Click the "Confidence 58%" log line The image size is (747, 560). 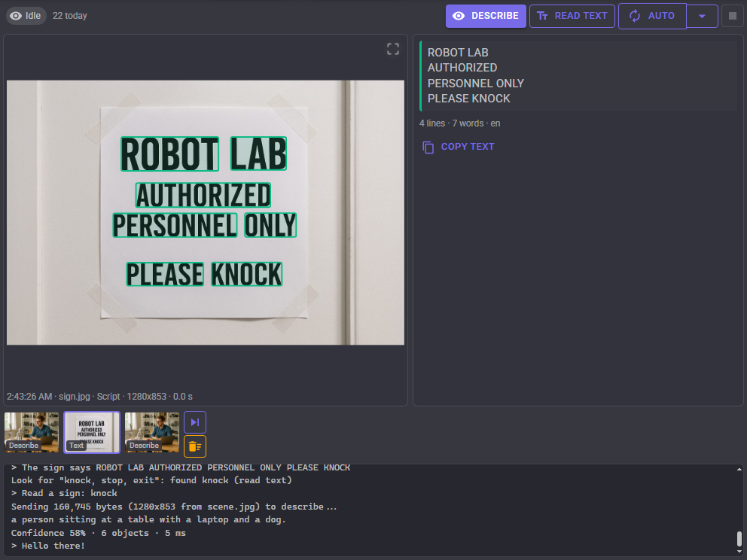[99, 533]
